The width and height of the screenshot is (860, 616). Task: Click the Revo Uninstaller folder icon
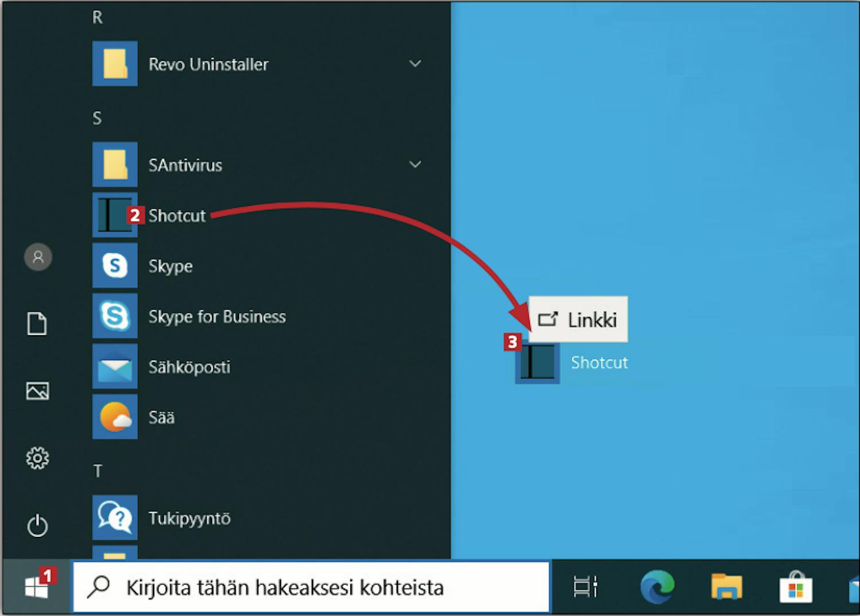115,64
